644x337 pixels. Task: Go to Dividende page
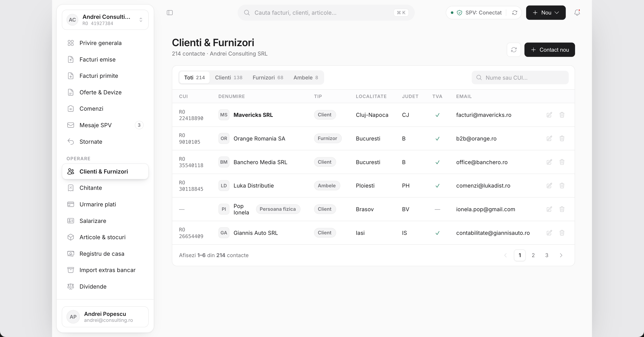point(105,286)
